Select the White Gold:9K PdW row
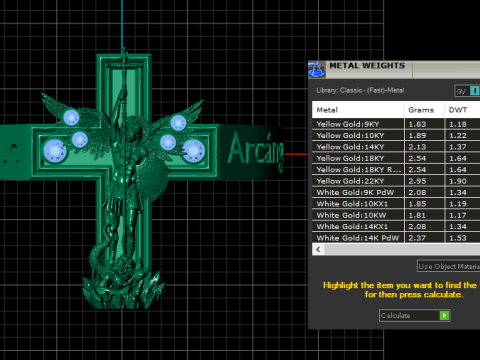The width and height of the screenshot is (480, 360). 396,192
